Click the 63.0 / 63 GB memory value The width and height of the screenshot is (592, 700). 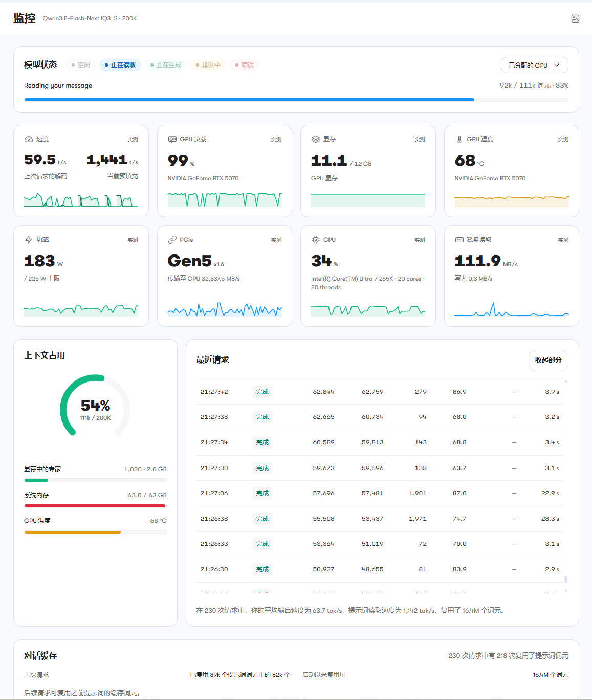pyautogui.click(x=147, y=495)
